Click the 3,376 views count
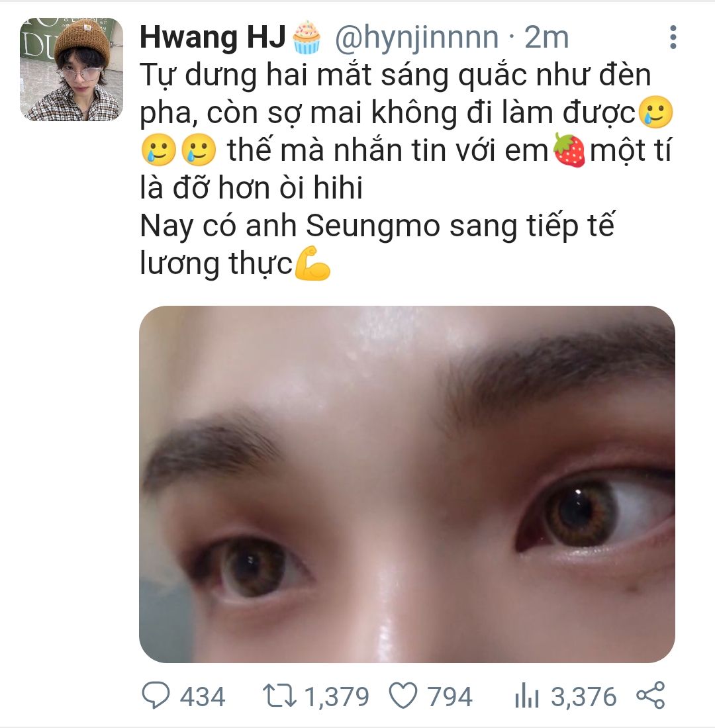The height and width of the screenshot is (728, 715). pyautogui.click(x=583, y=697)
